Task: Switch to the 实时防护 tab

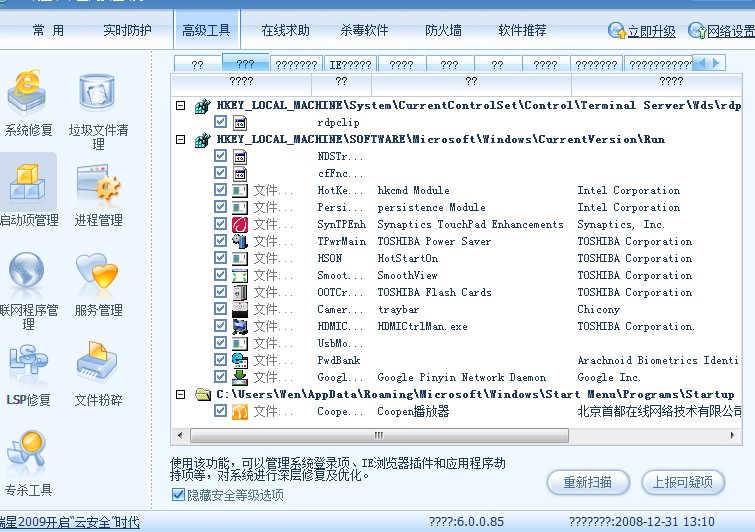Action: 127,31
